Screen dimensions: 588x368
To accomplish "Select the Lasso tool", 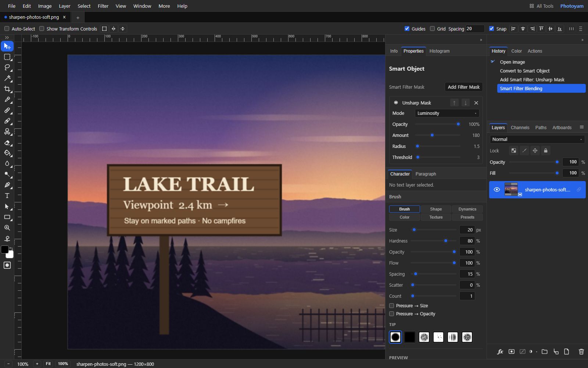I will point(7,67).
